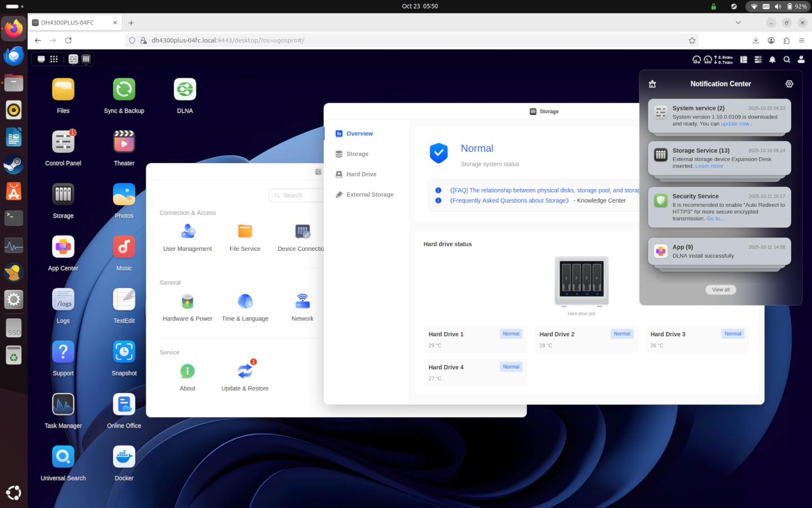Click the user account avatar icon

800,60
